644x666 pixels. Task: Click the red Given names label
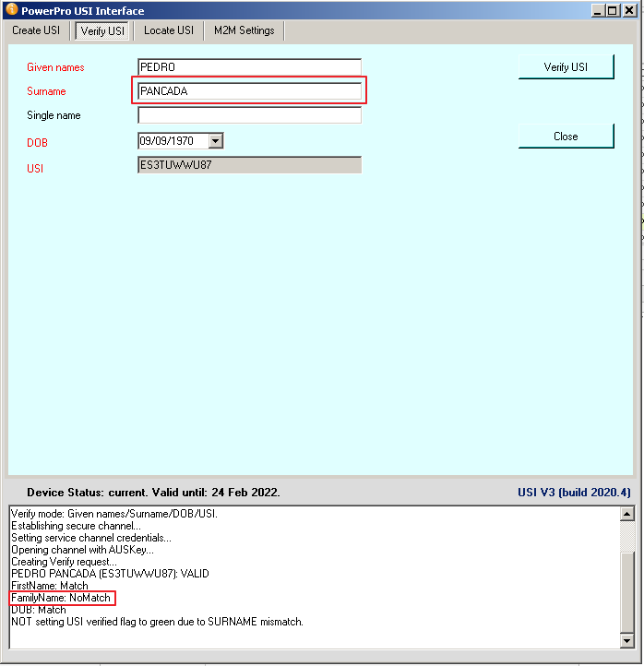pos(55,67)
